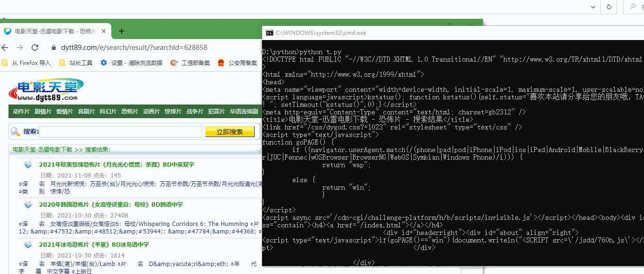Click the 电影天堂 site logo
Viewport: 644px width, 274px height.
pos(46,89)
